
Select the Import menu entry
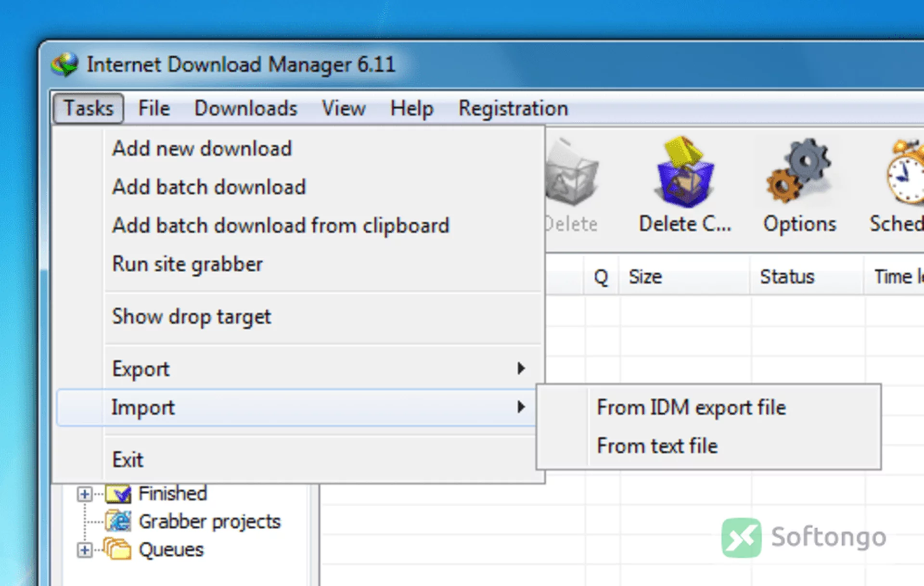tap(297, 408)
